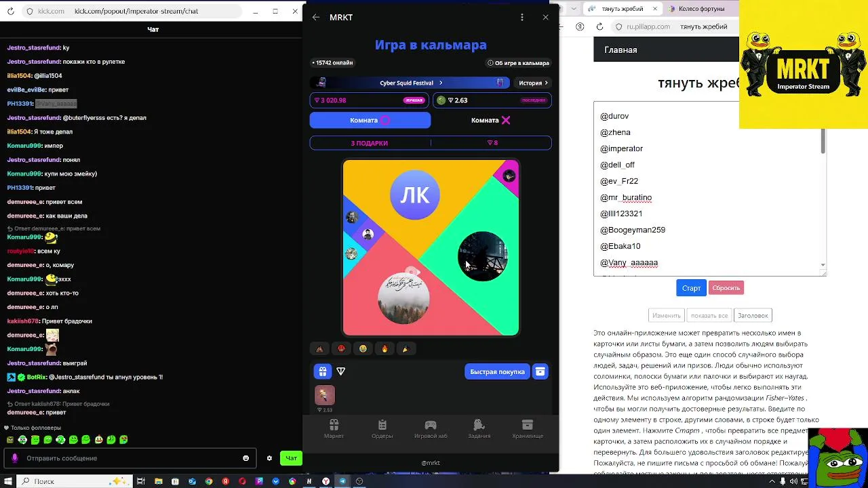Click the Отправить сообщение chat field

point(129,458)
